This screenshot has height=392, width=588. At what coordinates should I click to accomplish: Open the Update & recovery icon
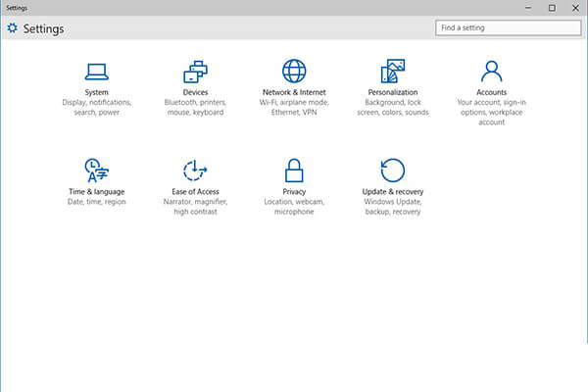click(393, 171)
